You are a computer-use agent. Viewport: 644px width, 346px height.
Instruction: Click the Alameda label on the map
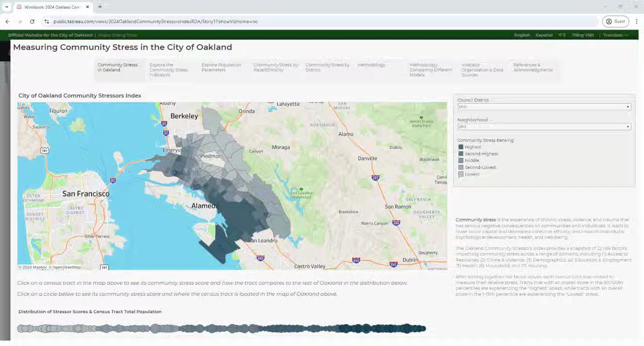[x=204, y=206]
